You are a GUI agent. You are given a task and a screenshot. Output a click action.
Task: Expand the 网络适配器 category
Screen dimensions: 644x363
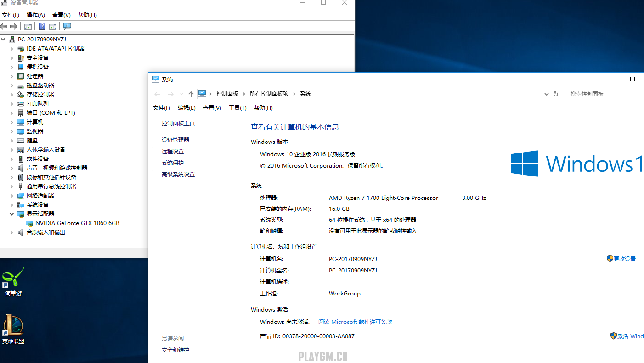pos(12,196)
